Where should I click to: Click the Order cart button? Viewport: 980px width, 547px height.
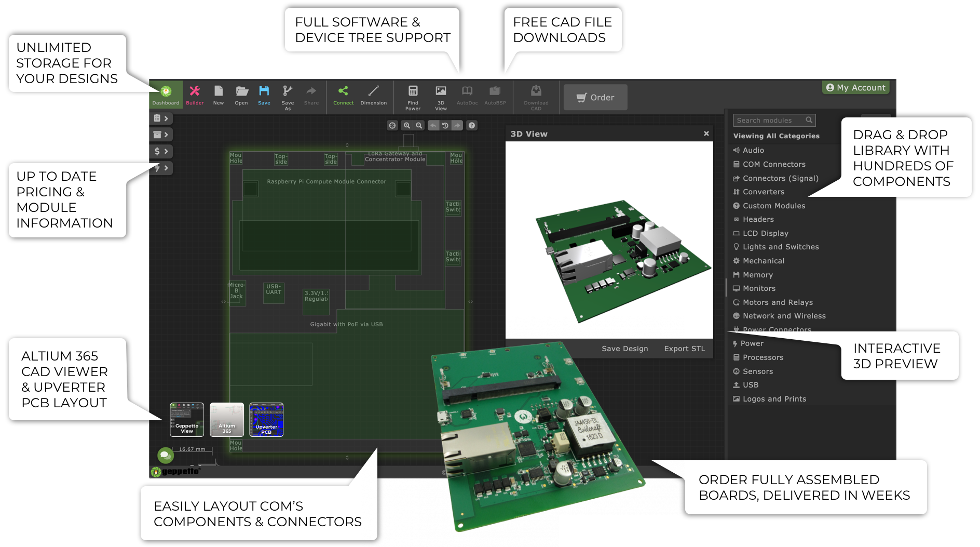click(595, 97)
